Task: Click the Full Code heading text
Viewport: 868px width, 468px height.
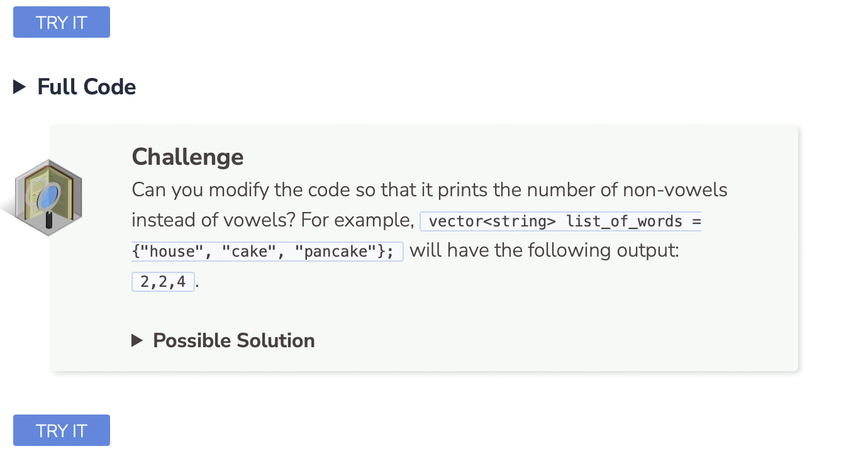Action: 87,87
